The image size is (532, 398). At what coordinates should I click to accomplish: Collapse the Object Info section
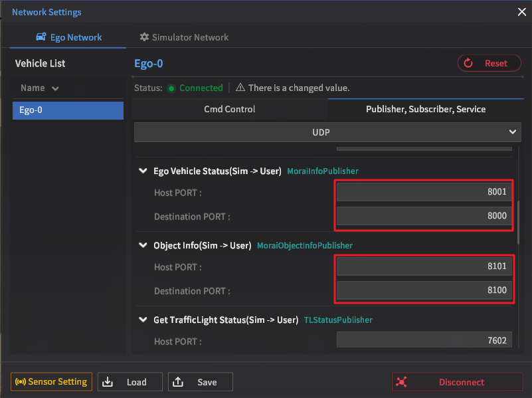[142, 245]
